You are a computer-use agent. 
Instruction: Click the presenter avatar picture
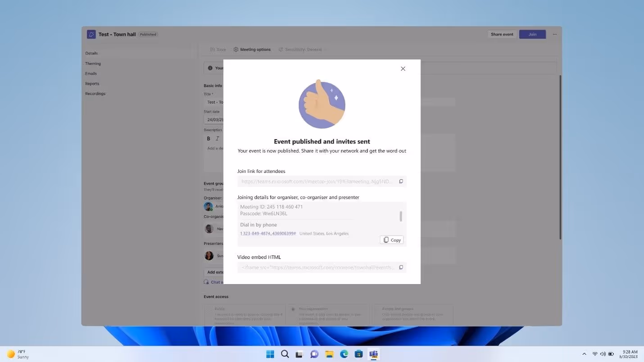coord(209,256)
